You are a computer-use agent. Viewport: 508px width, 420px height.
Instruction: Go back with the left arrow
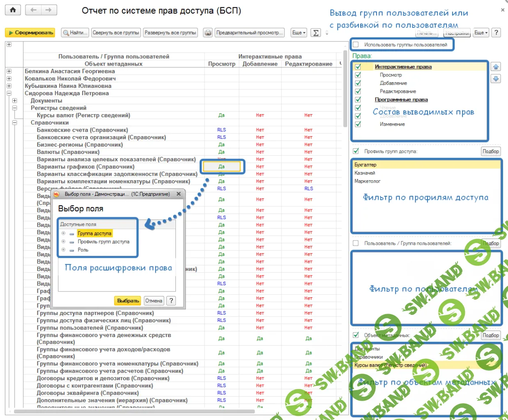(34, 10)
